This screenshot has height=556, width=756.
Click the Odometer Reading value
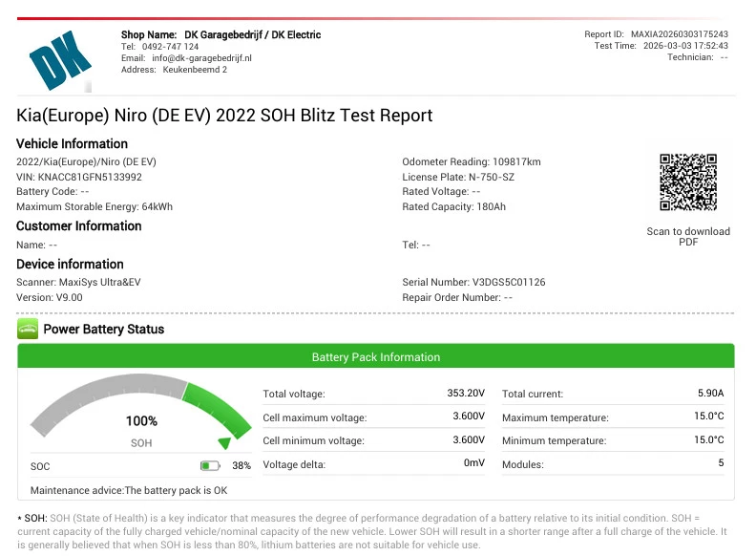pos(504,162)
